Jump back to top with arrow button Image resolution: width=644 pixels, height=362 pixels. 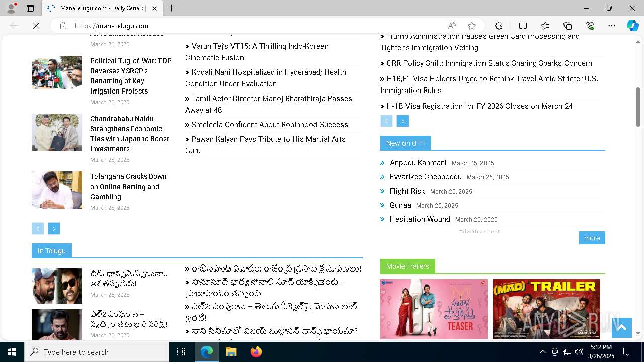pyautogui.click(x=621, y=327)
